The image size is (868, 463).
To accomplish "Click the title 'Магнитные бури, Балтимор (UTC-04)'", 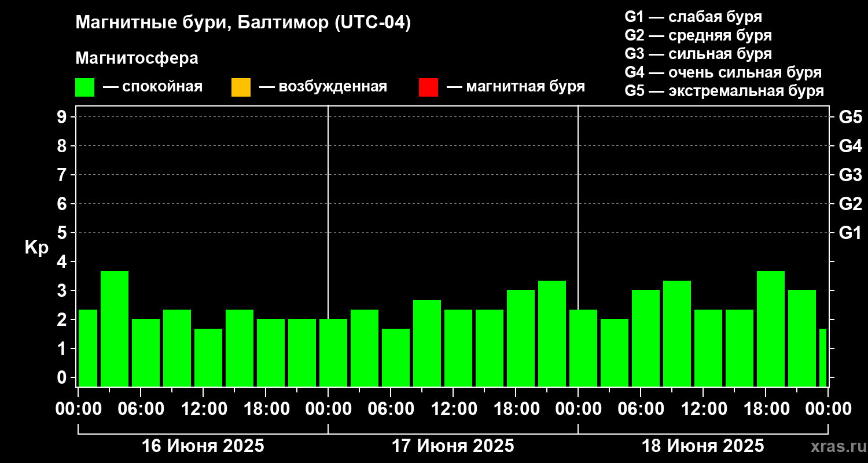I will coord(243,24).
